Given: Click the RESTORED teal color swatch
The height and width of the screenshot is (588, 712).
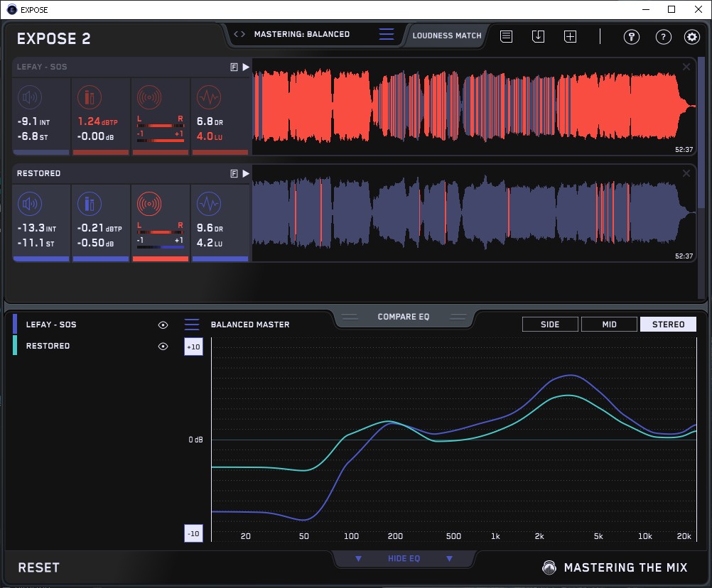Looking at the screenshot, I should point(15,345).
